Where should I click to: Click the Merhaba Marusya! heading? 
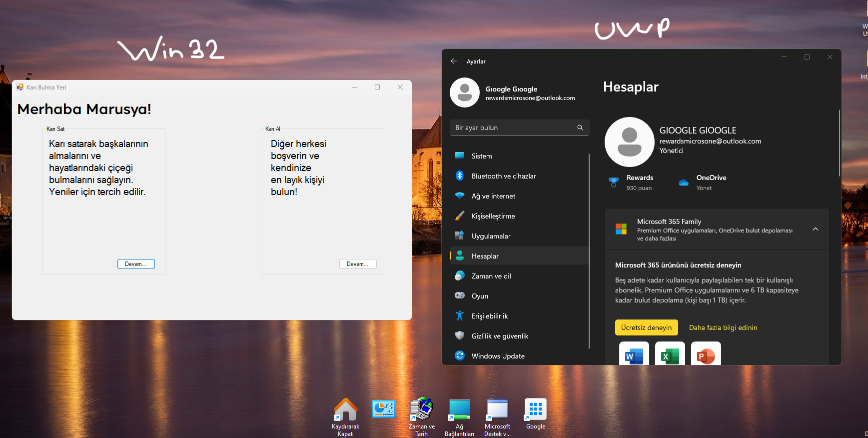tap(84, 109)
